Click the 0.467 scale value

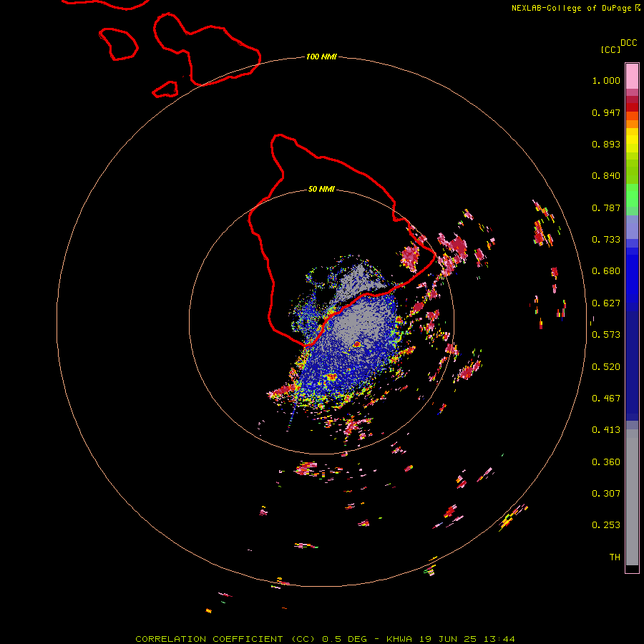pyautogui.click(x=606, y=399)
